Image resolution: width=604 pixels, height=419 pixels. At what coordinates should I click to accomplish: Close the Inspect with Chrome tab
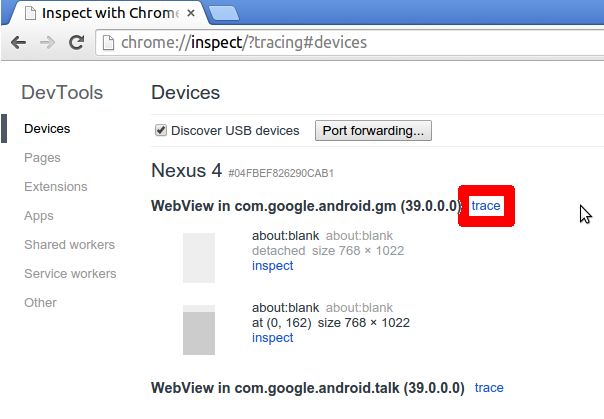click(x=191, y=13)
